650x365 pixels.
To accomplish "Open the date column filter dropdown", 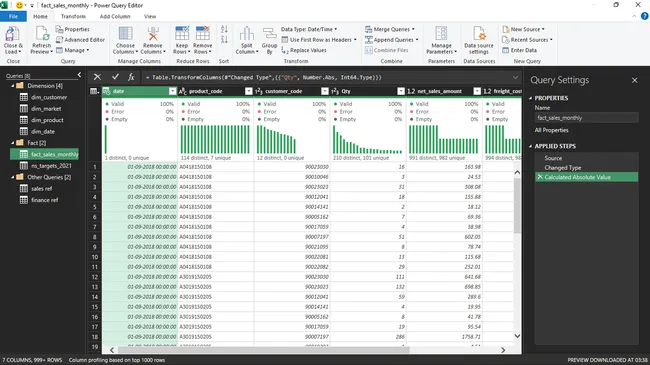I will click(172, 91).
